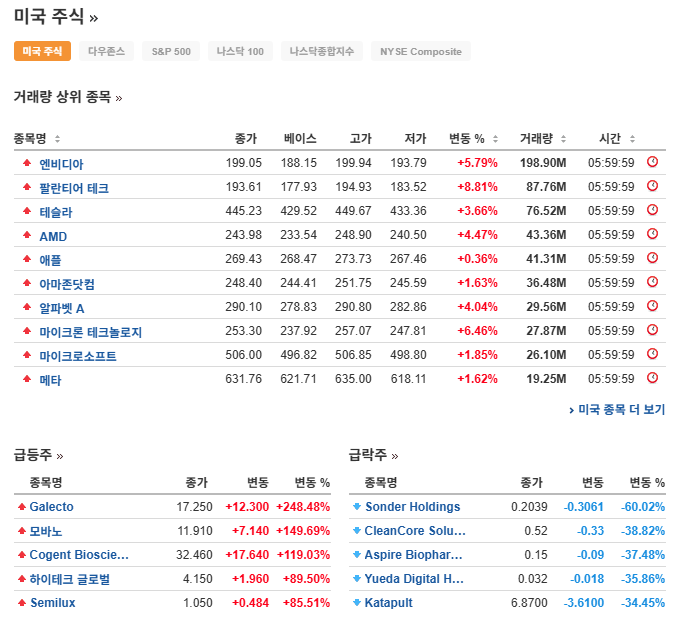Click the 198.90M volume value
Image resolution: width=673 pixels, height=618 pixels.
coord(543,163)
